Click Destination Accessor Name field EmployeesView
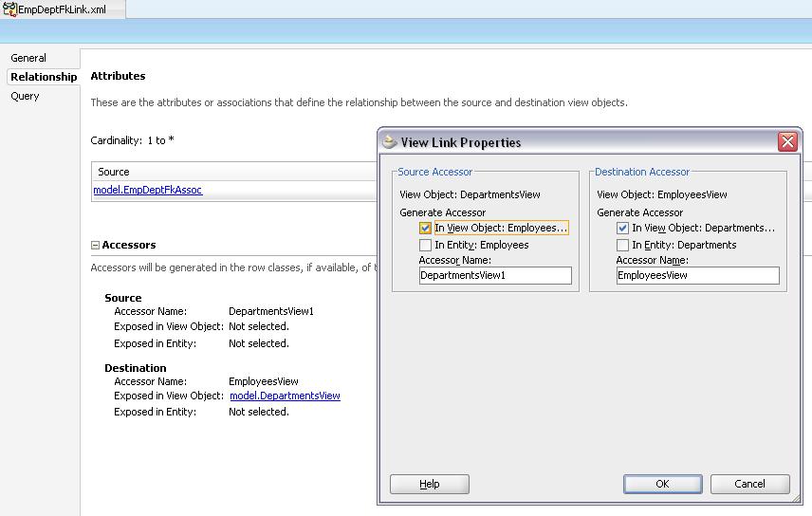Screen dimensions: 812x516 click(x=697, y=276)
